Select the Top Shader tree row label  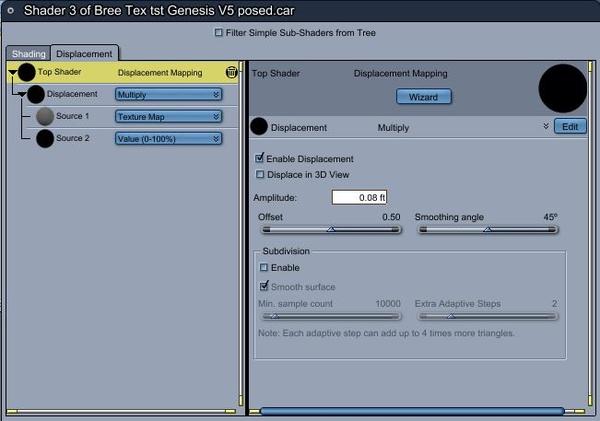59,72
